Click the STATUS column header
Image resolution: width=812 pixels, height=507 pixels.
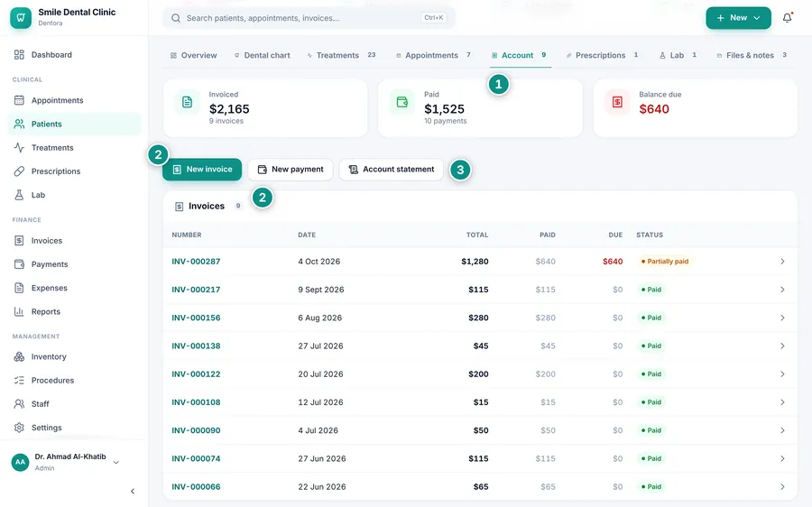click(650, 235)
